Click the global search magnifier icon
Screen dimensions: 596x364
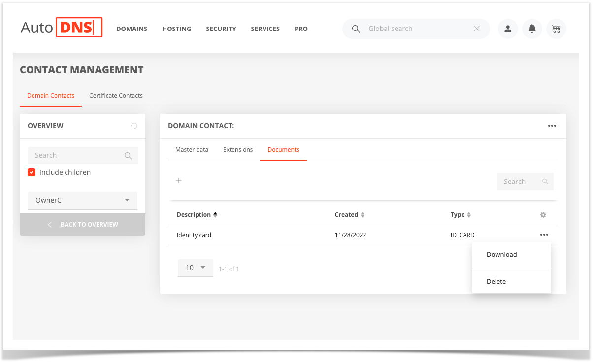point(356,29)
